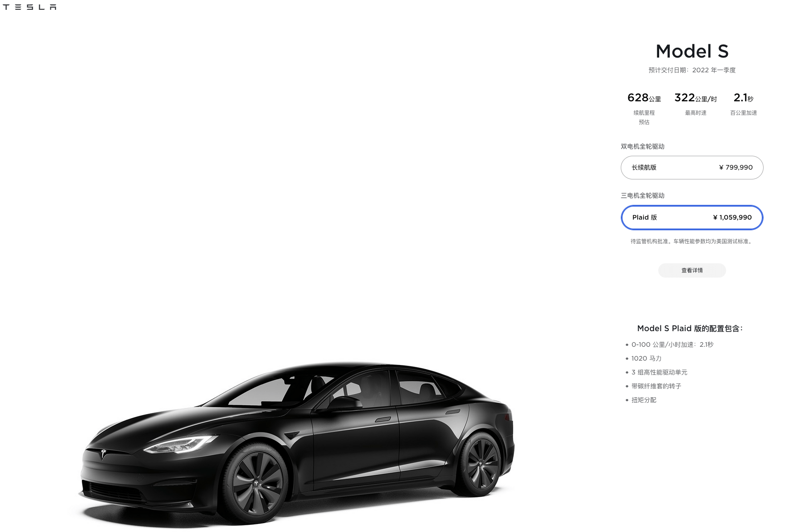The width and height of the screenshot is (785, 532).
Task: Click the Tesla logo in the header
Action: [x=29, y=7]
